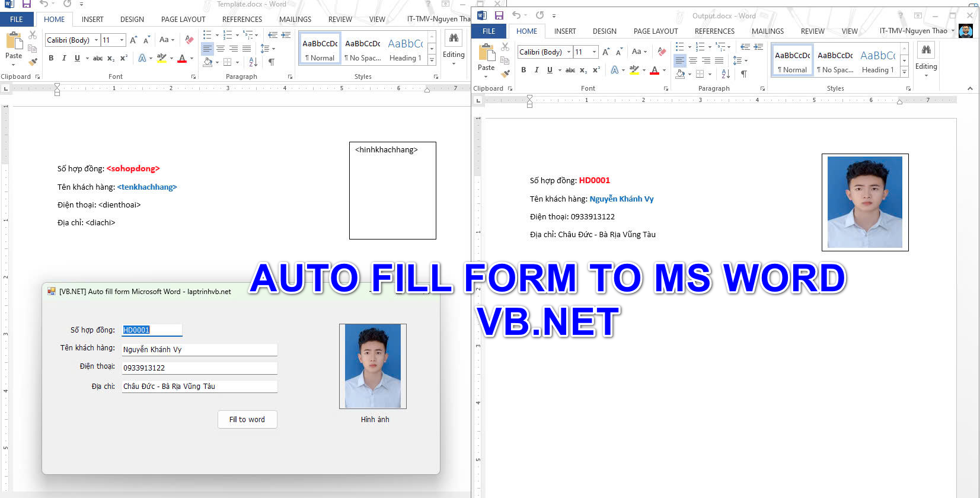Apply text highlight color in Template window
Image resolution: width=980 pixels, height=498 pixels.
point(161,58)
